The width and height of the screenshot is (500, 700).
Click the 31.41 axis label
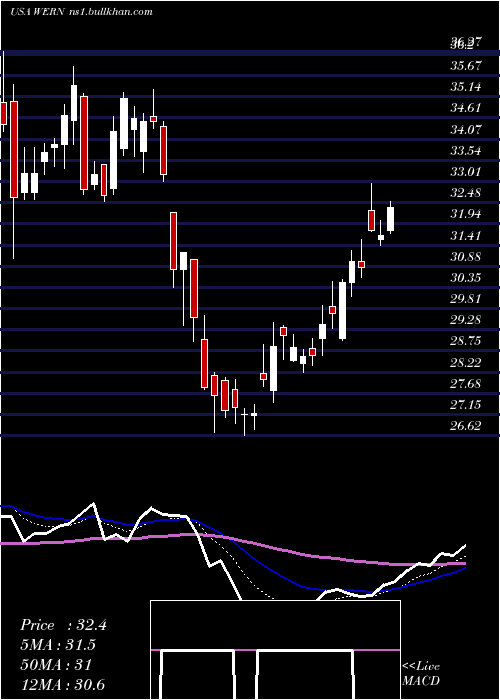click(x=466, y=236)
